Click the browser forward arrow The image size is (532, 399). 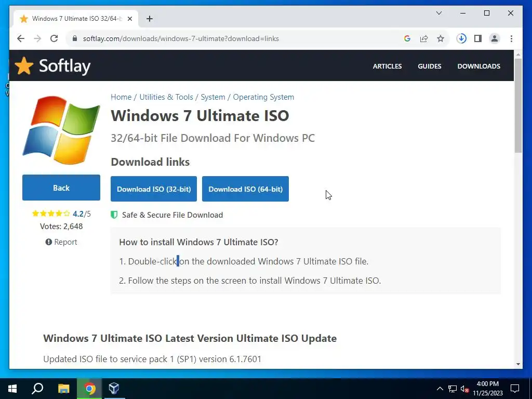37,38
